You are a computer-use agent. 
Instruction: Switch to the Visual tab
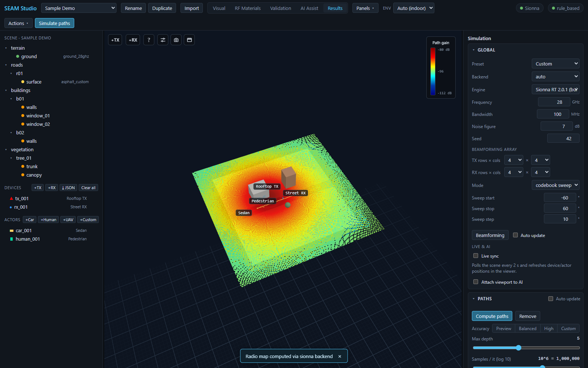219,8
